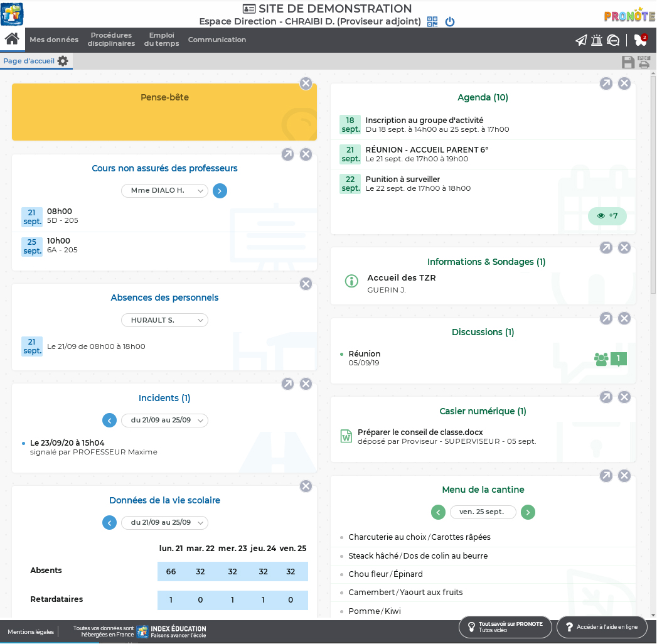657x644 pixels.
Task: Select unassured course 08h00 5D - 205
Action: [164, 216]
